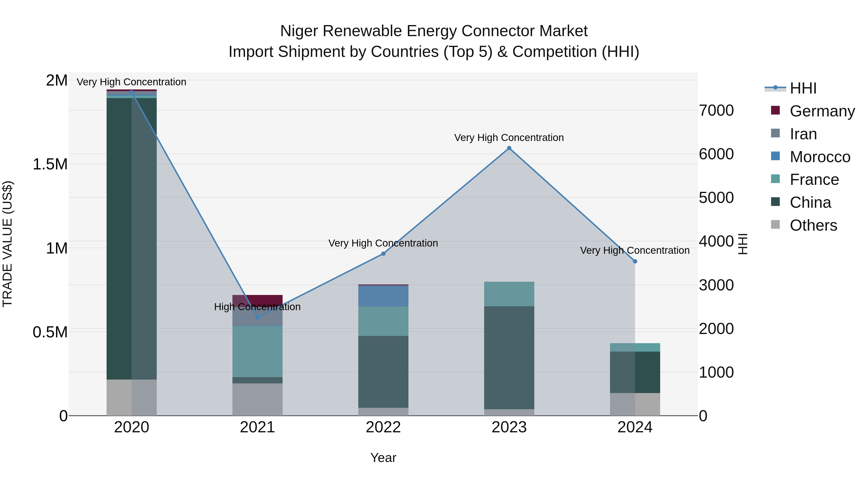
Task: Click the Morocco legend color swatch
Action: coord(775,156)
